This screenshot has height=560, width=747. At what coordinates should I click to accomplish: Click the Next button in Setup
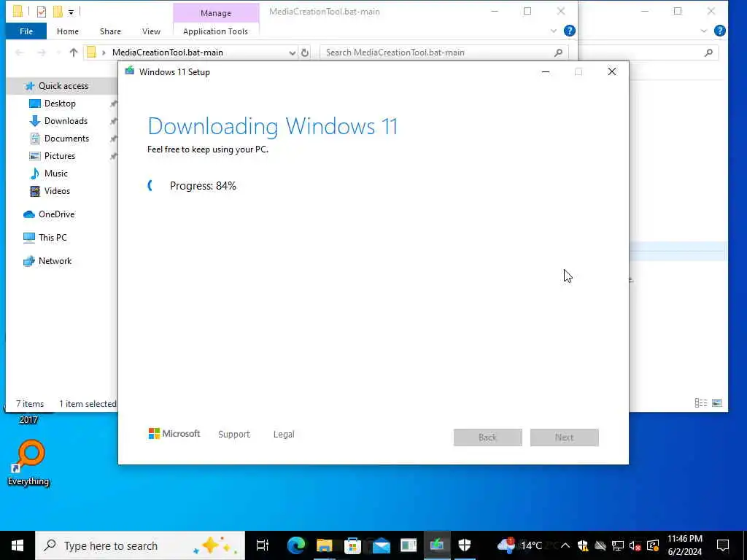click(564, 437)
